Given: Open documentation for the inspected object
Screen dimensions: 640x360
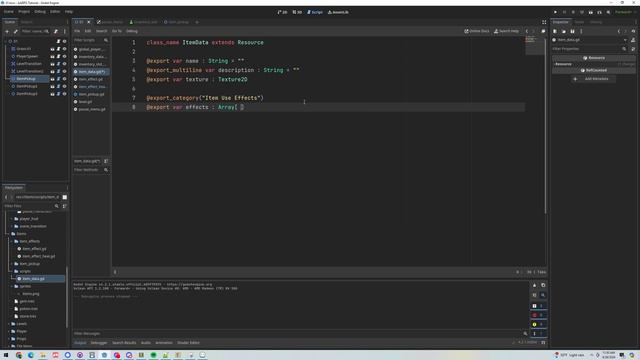Looking at the screenshot, I should [x=633, y=40].
